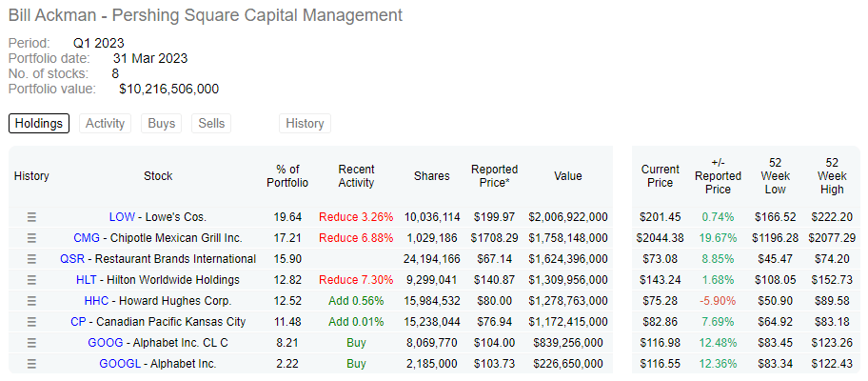Image resolution: width=868 pixels, height=381 pixels.
Task: Open history icon for GOOG row
Action: tap(31, 343)
